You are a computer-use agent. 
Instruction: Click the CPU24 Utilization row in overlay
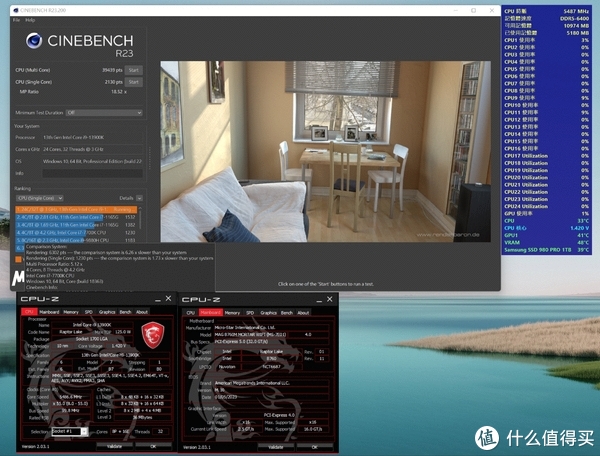[x=546, y=207]
